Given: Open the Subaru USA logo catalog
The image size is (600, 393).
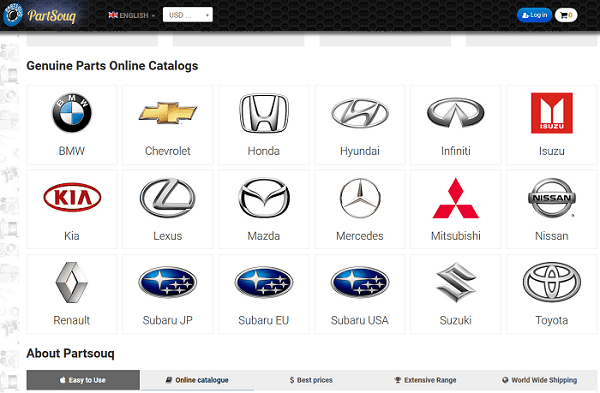Looking at the screenshot, I should tap(360, 282).
